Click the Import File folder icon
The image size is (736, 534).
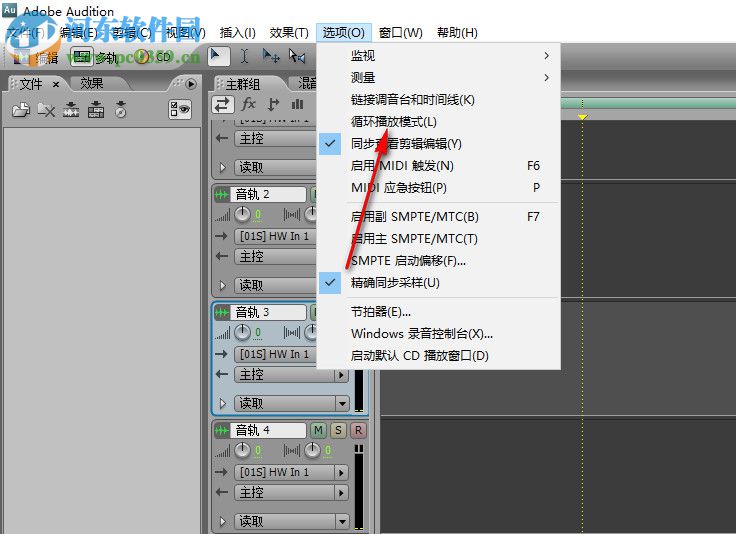click(21, 110)
